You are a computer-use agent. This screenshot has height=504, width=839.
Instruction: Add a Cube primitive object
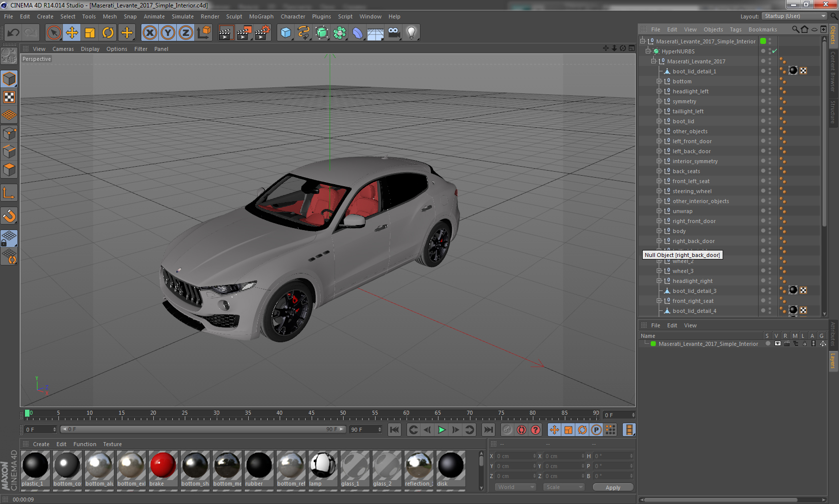(286, 33)
